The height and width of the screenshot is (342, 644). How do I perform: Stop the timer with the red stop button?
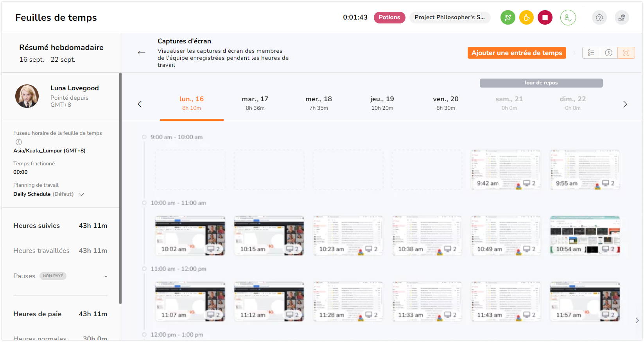[x=545, y=18]
